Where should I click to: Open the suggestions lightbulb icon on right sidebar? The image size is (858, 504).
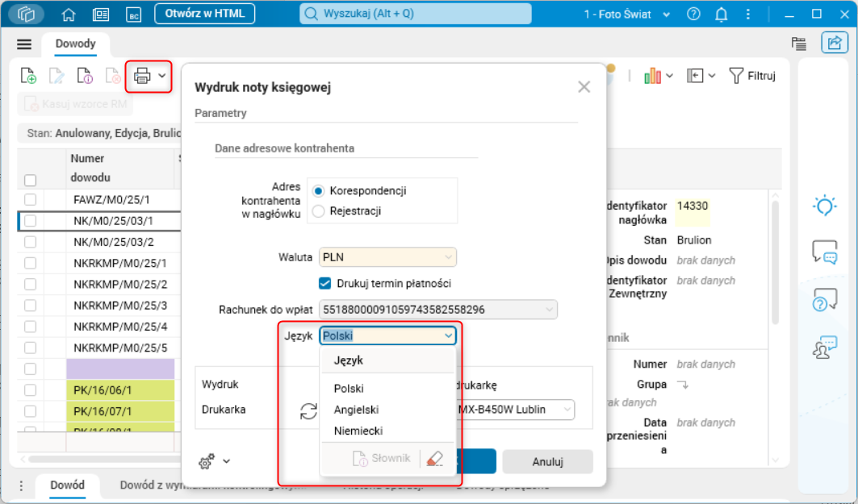pos(824,206)
